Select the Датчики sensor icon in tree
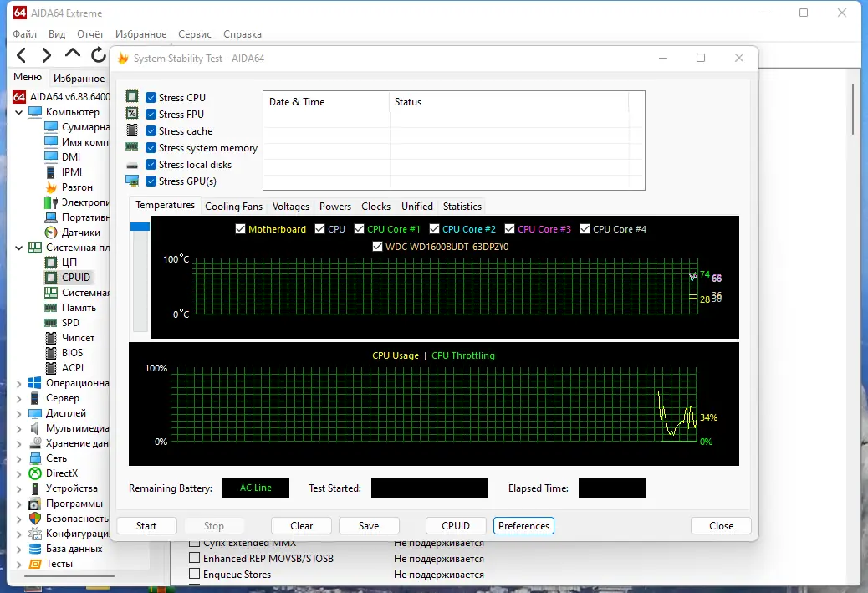The width and height of the screenshot is (868, 593). tap(51, 233)
